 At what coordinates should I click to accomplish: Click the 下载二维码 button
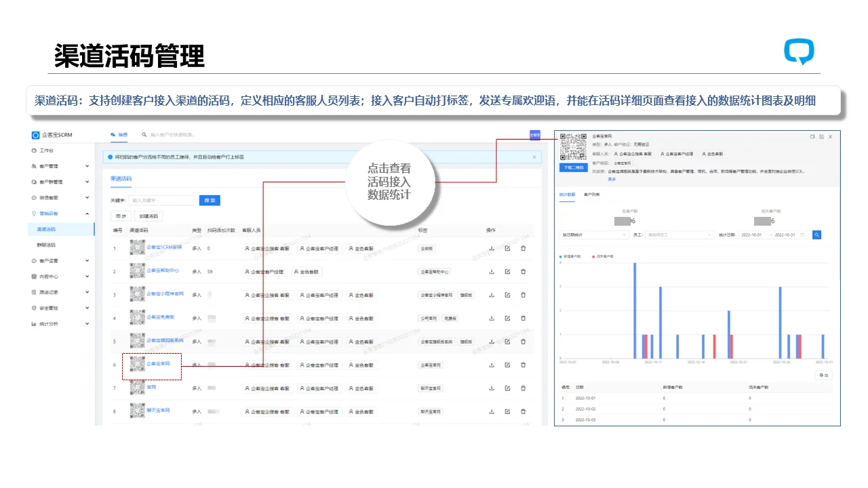[574, 167]
